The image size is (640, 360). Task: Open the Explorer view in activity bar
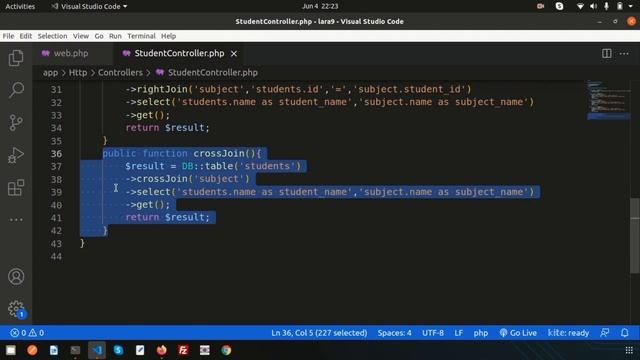(x=16, y=58)
